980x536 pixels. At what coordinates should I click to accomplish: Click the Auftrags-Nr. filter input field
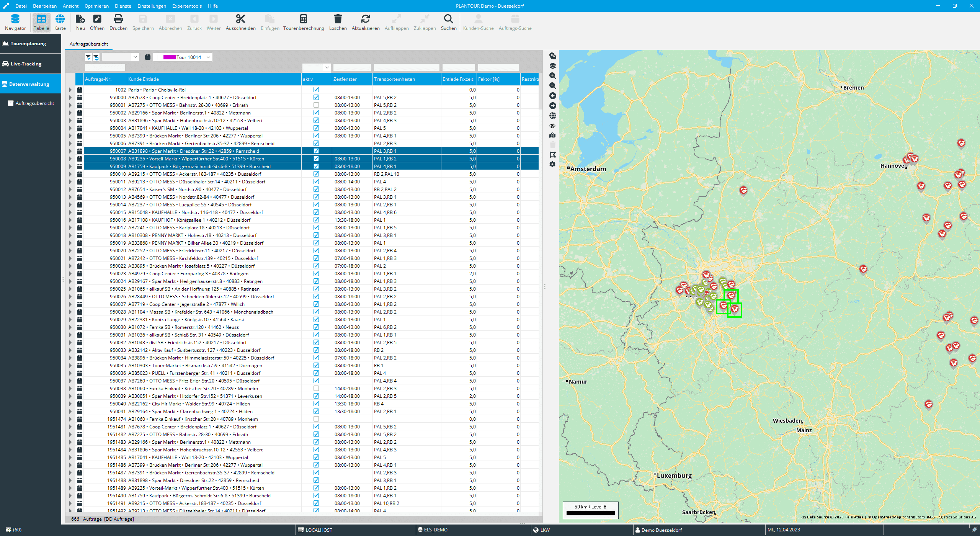tap(105, 67)
